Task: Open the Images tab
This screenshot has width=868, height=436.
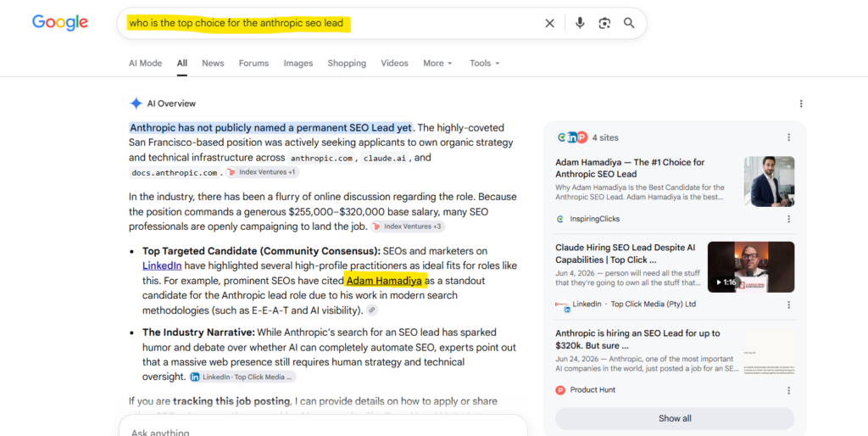Action: pos(298,63)
